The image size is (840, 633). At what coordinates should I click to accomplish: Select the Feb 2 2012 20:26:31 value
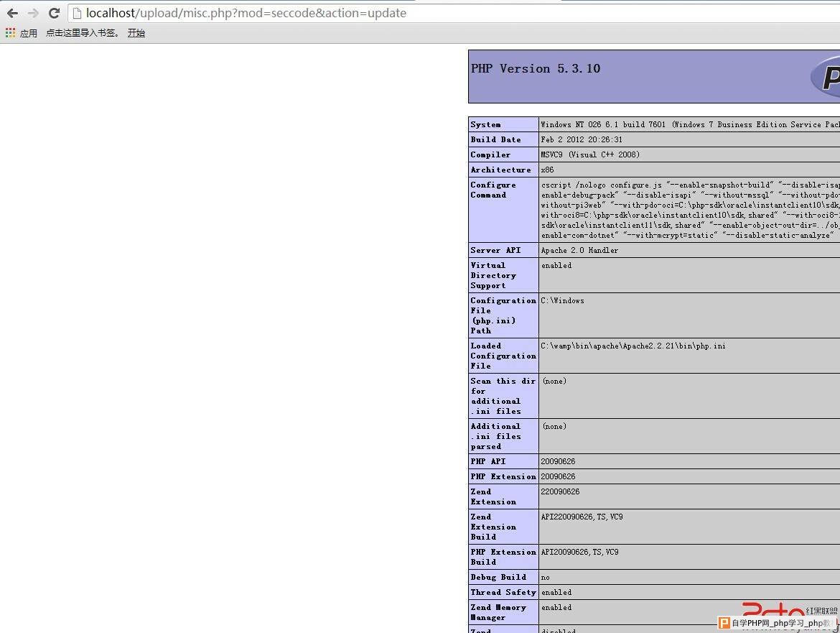click(582, 139)
